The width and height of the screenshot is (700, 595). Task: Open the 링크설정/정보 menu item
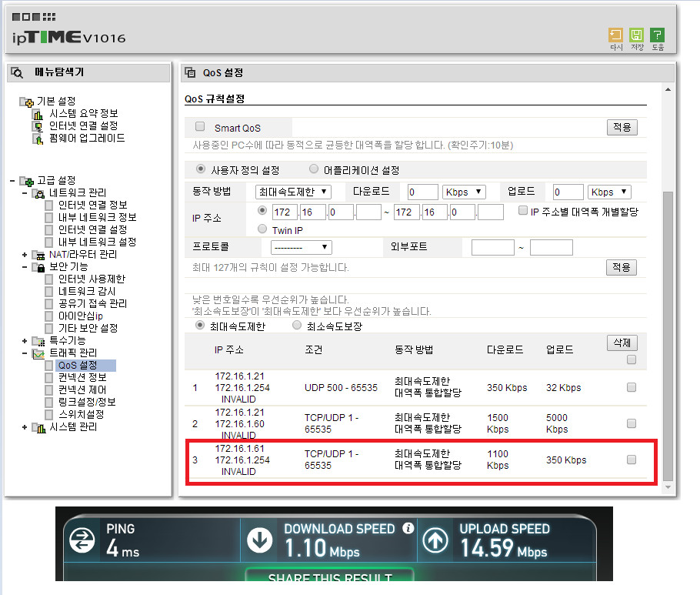pos(87,402)
